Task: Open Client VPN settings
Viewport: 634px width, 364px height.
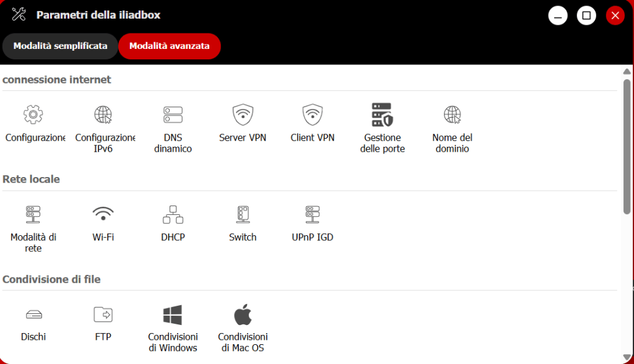Action: [x=312, y=115]
